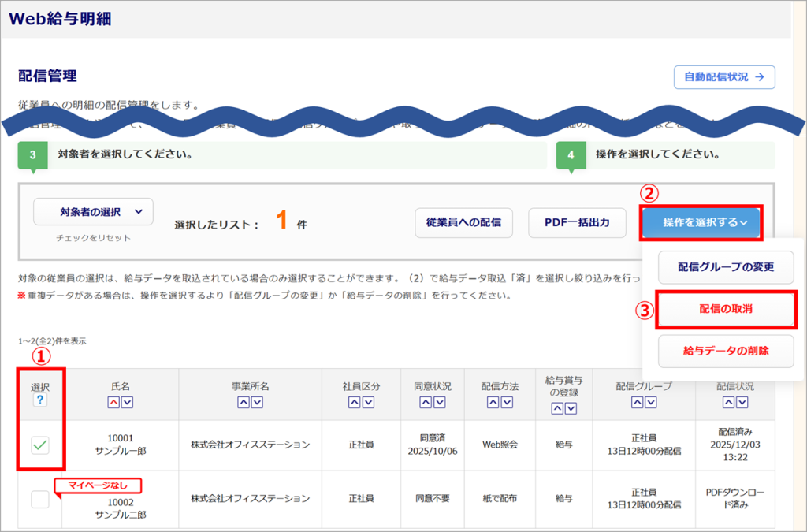
Task: Click the 従業員への配信 button
Action: click(463, 223)
